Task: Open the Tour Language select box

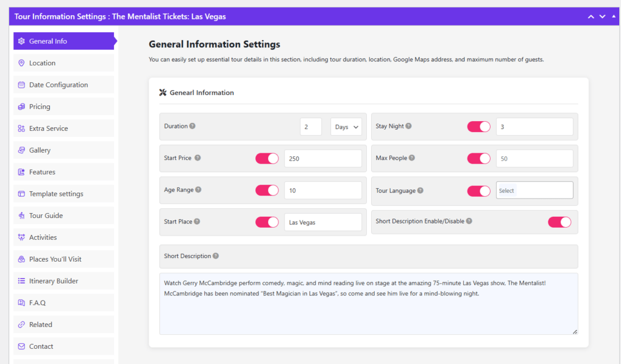Action: point(534,190)
